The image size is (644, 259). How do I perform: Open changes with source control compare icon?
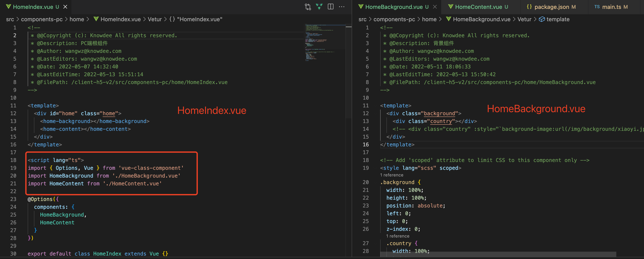(308, 7)
